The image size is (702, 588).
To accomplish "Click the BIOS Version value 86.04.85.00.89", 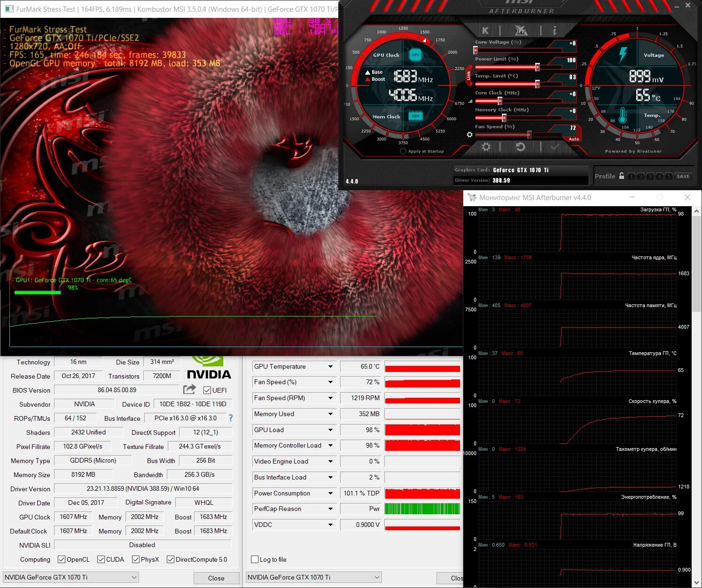I will pos(117,390).
